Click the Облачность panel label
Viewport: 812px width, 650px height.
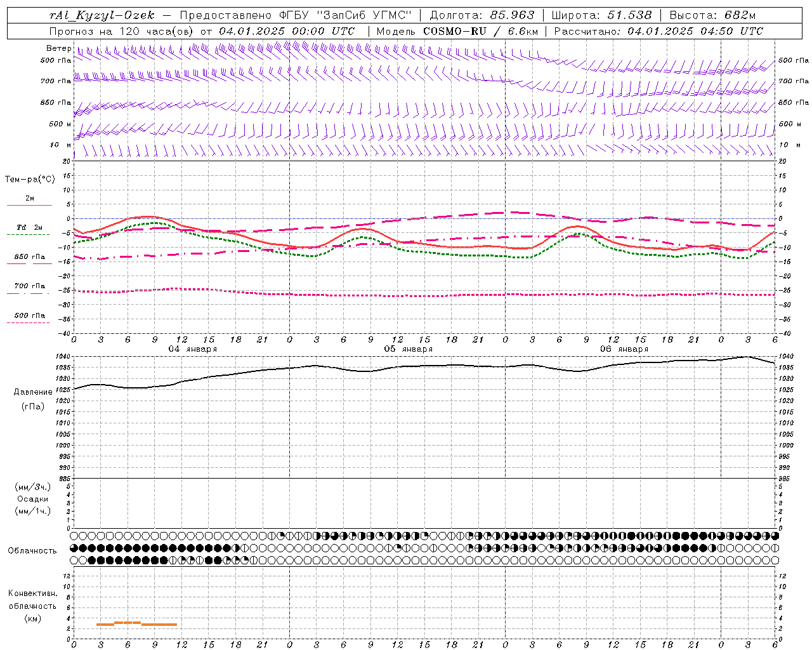coord(32,551)
